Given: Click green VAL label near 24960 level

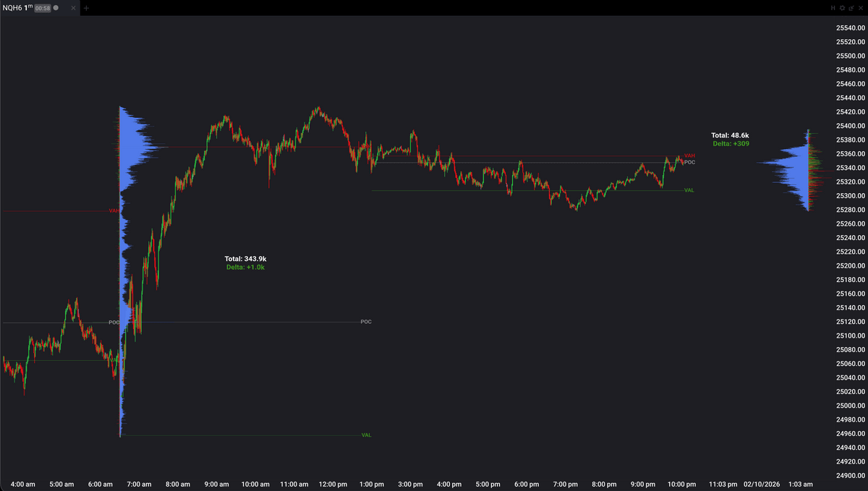Looking at the screenshot, I should tap(366, 435).
